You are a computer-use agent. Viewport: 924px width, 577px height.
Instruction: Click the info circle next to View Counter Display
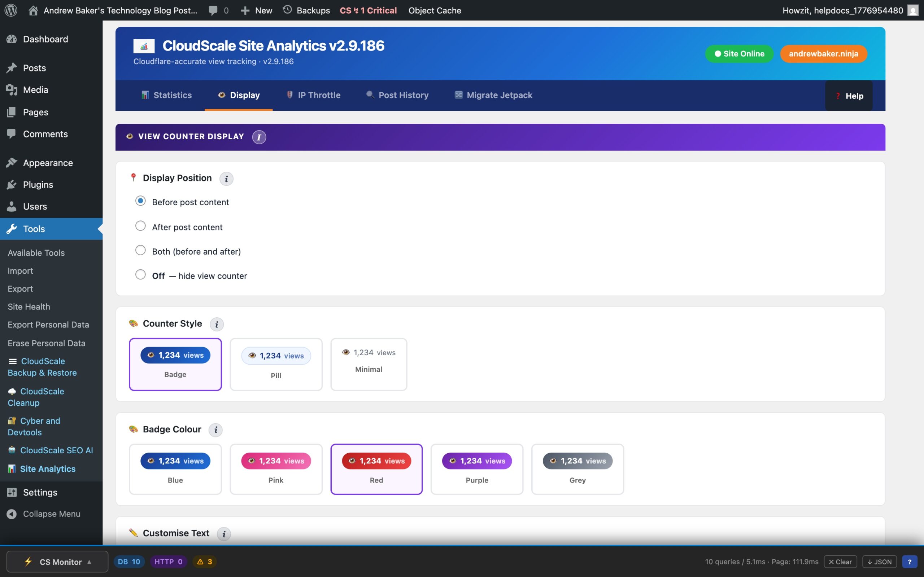(x=259, y=137)
